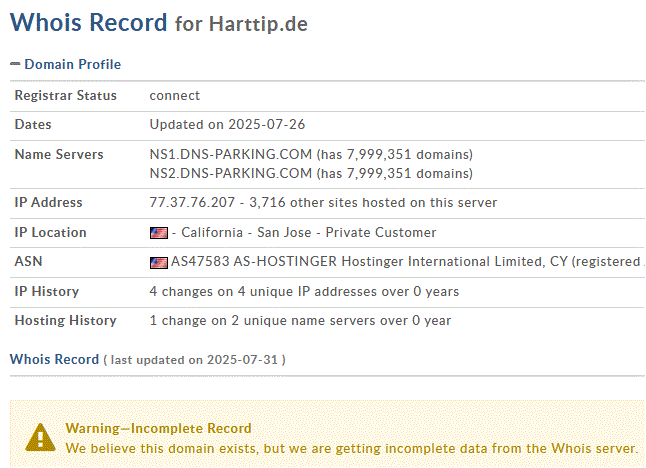
Task: Click Warning—Incomplete Record heading text
Action: coord(158,428)
